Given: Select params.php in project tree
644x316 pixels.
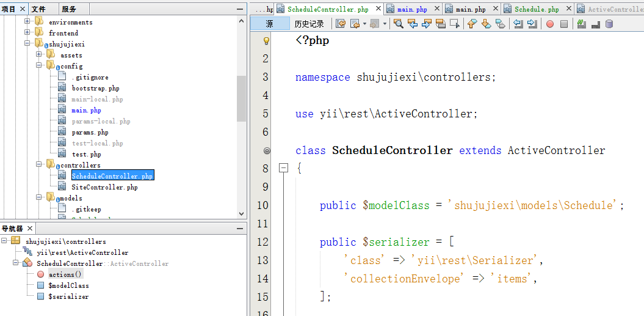Looking at the screenshot, I should [90, 132].
